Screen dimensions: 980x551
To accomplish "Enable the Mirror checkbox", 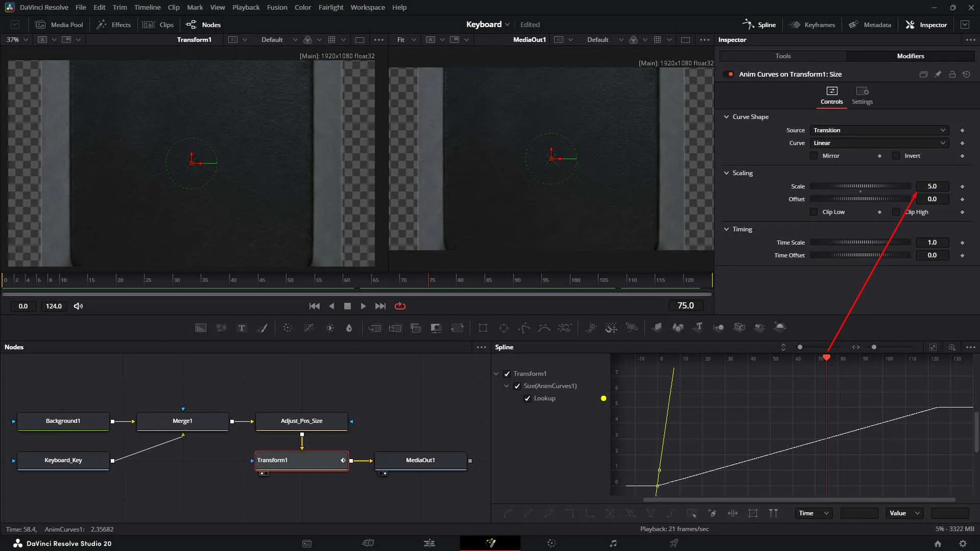I will point(814,156).
